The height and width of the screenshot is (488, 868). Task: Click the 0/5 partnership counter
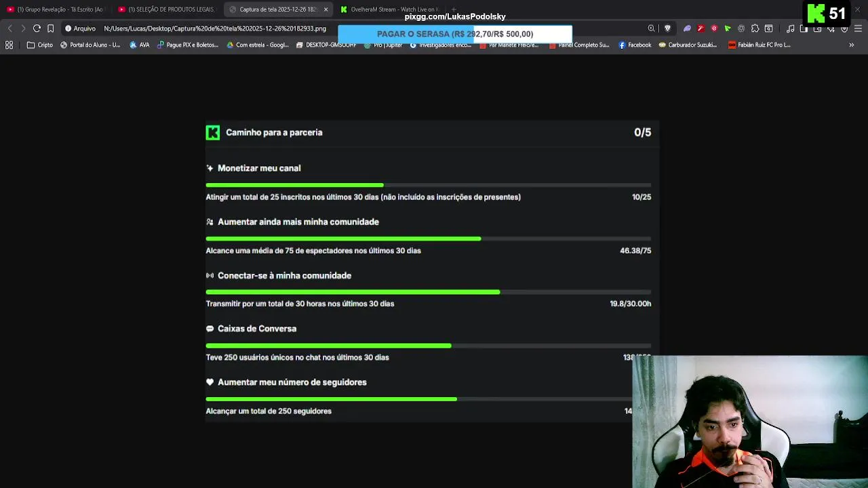tap(642, 133)
